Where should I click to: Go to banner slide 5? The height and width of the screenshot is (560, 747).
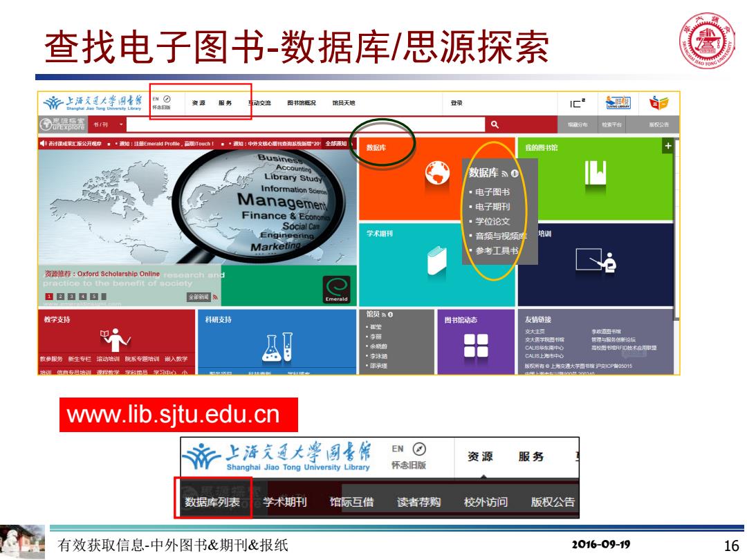[x=93, y=297]
